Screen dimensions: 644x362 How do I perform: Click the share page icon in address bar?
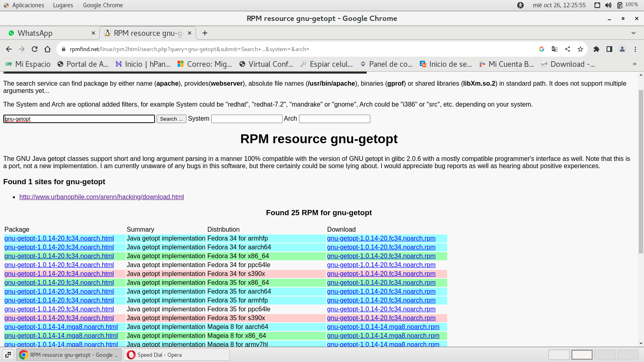(567, 49)
